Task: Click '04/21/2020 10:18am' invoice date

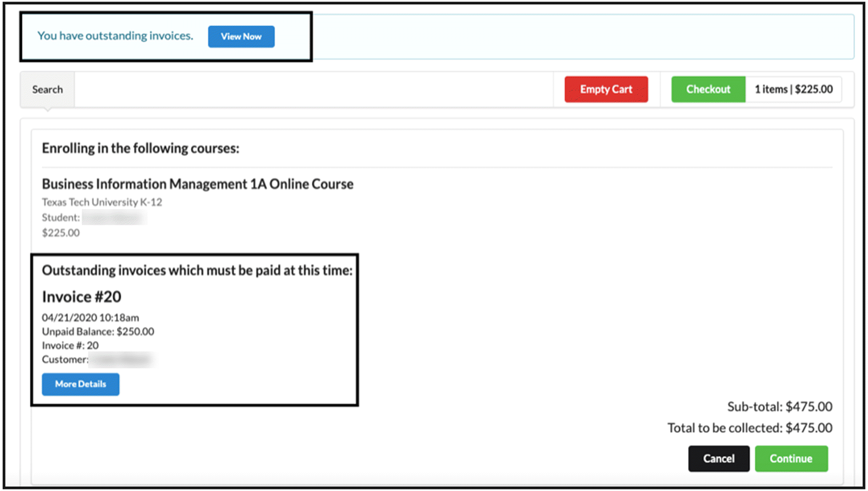Action: (x=90, y=318)
